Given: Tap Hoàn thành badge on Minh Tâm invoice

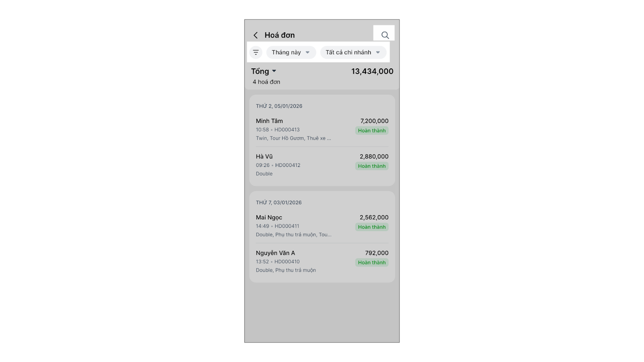Looking at the screenshot, I should point(372,131).
